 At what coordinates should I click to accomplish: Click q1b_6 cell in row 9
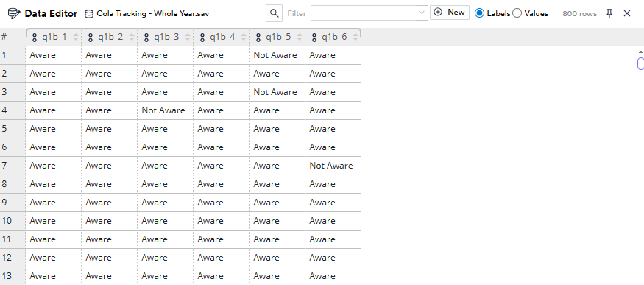333,203
